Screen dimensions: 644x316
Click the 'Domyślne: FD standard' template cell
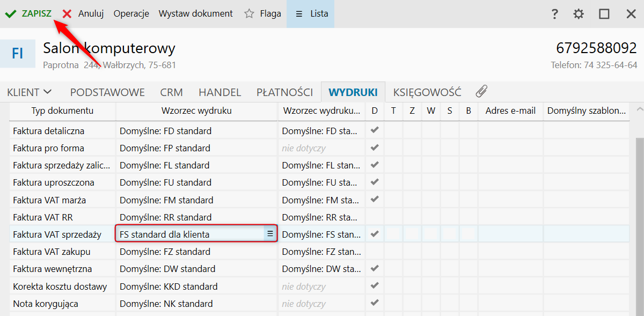(197, 130)
